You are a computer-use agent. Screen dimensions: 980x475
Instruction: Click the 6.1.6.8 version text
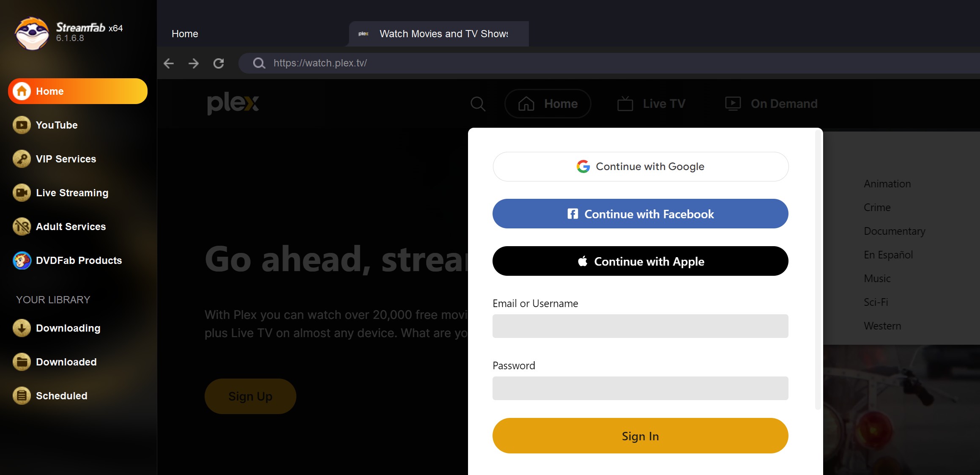(70, 38)
